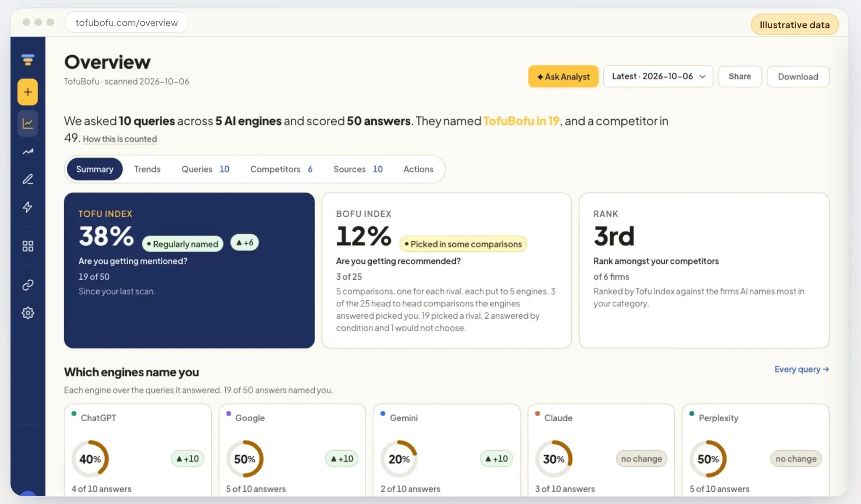Switch to the Actions tab
861x504 pixels.
point(418,169)
